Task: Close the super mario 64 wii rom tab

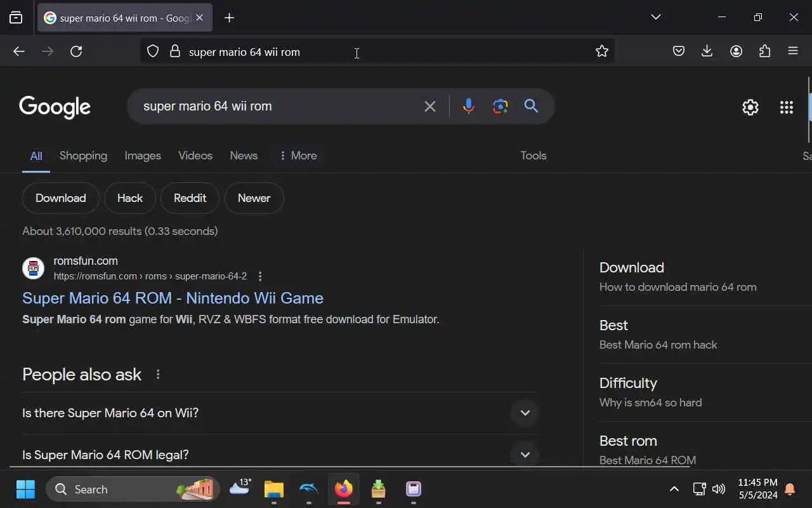Action: coord(199,18)
